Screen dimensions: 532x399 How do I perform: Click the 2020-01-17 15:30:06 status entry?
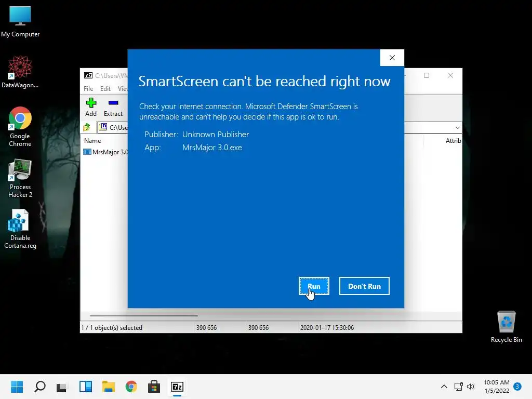pyautogui.click(x=327, y=328)
